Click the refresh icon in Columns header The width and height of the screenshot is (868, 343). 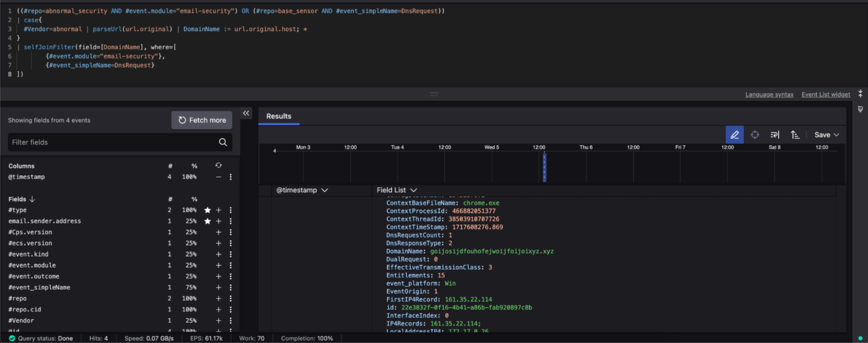click(219, 166)
